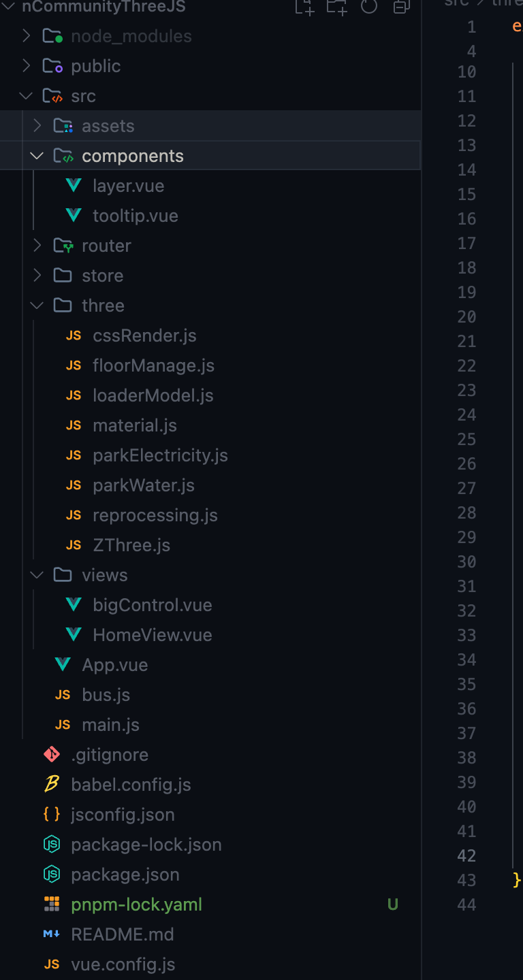Click the JS icon beside ZThree.js
523x980 pixels.
pyautogui.click(x=74, y=545)
